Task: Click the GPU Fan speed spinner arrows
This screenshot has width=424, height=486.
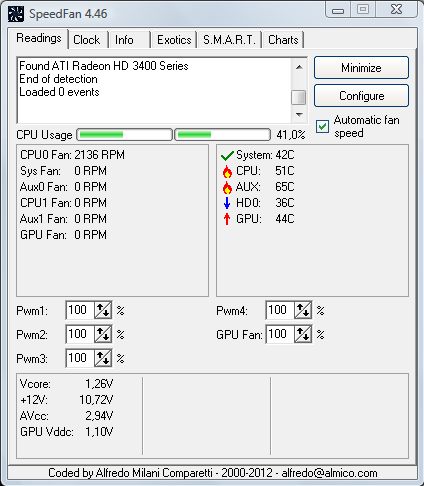Action: tap(303, 334)
